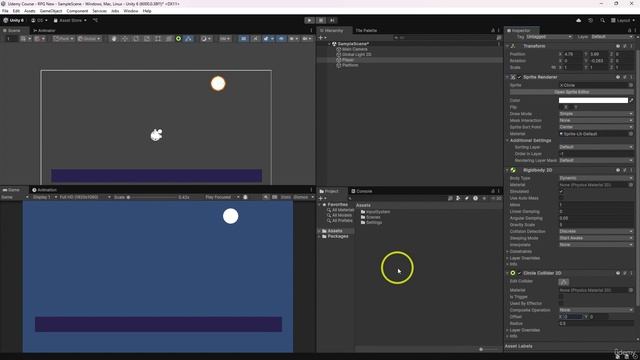Click the Play button in the top toolbar
This screenshot has width=640, height=360.
click(309, 20)
